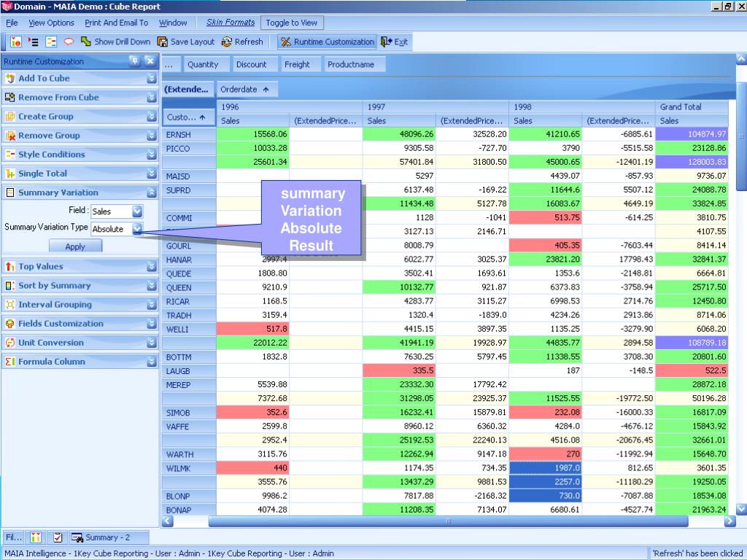747x560 pixels.
Task: Toggle Runtime Customization in the toolbar
Action: [x=327, y=42]
